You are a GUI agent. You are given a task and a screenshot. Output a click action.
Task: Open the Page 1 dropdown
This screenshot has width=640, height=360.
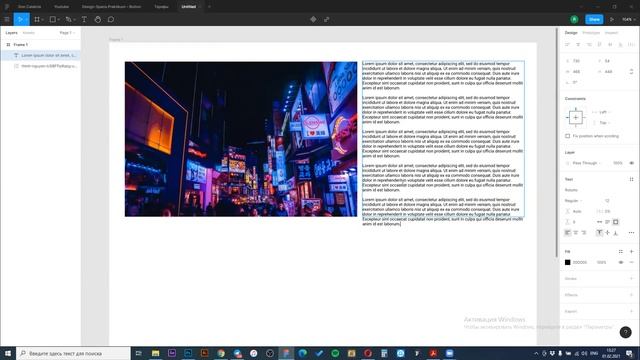point(67,33)
